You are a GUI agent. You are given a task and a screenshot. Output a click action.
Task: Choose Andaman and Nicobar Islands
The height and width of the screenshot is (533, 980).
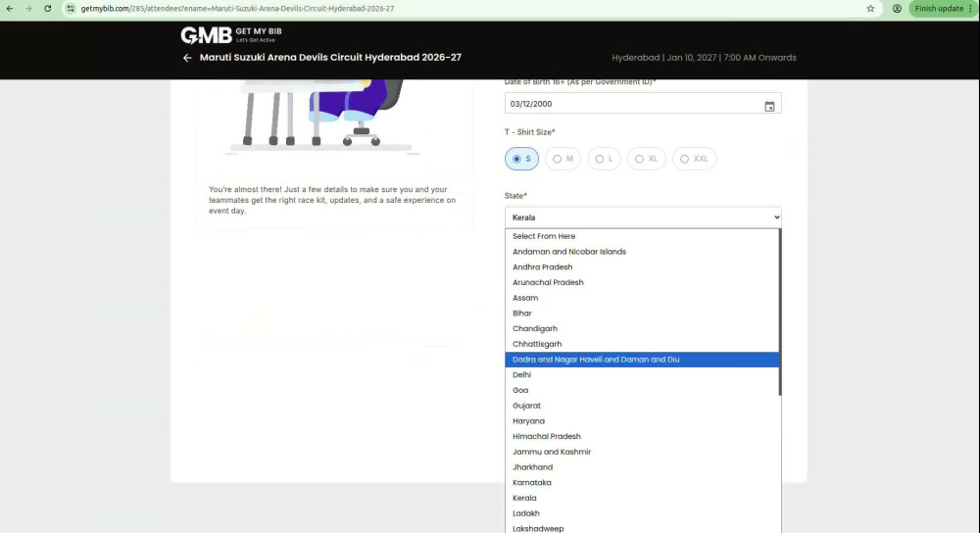point(642,252)
